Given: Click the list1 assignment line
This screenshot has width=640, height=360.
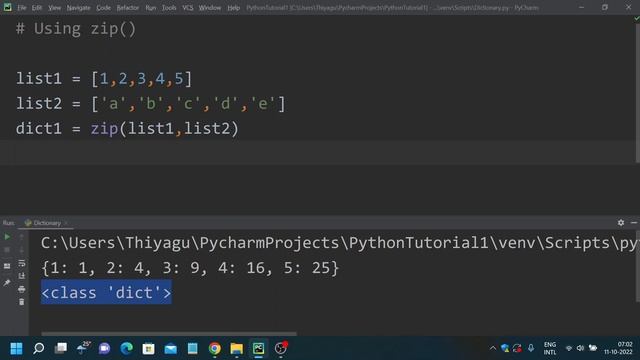Looking at the screenshot, I should coord(104,79).
